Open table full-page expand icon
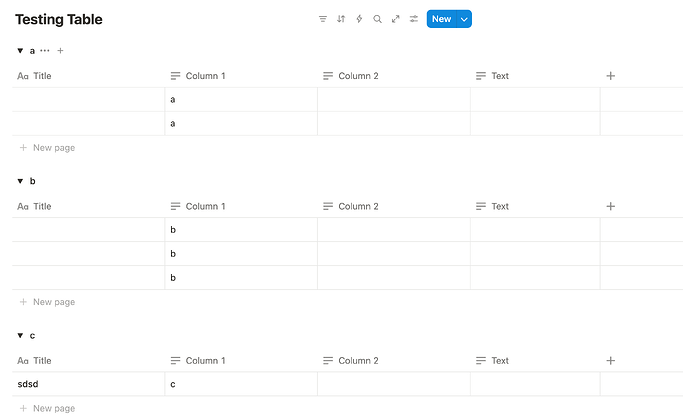The width and height of the screenshot is (690, 417). tap(396, 19)
